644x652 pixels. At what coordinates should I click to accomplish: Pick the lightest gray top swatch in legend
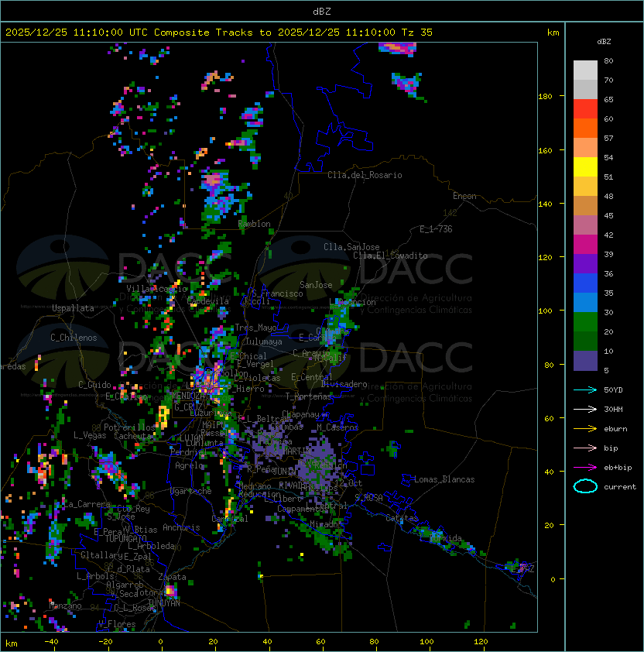(x=585, y=70)
